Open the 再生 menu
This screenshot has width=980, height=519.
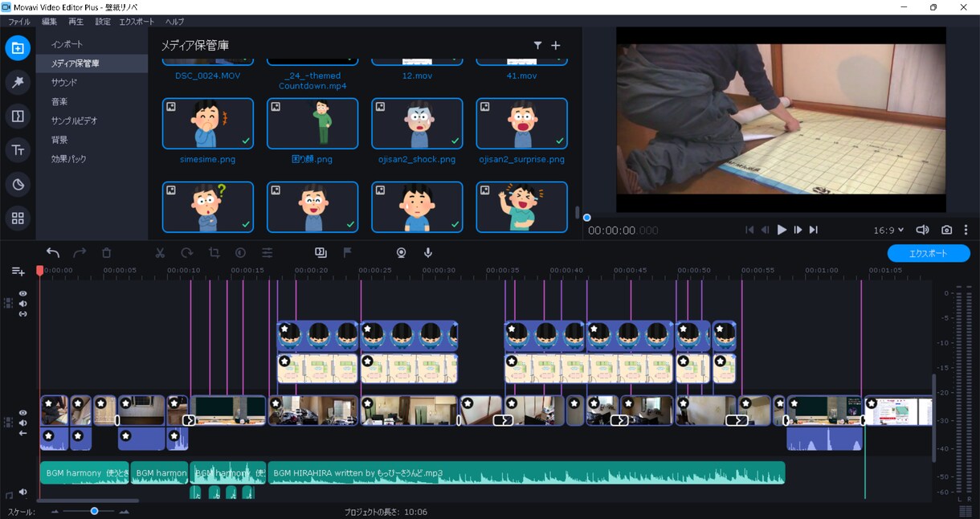(76, 22)
